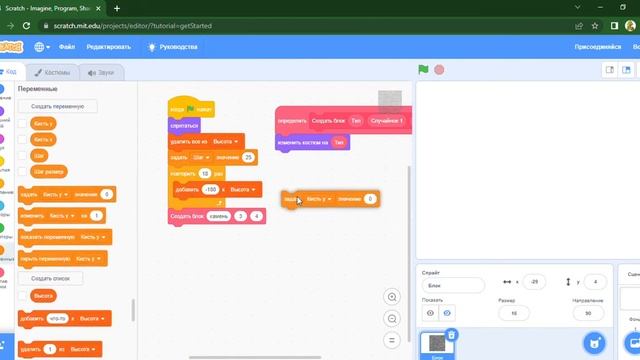Toggle checkbox for variable Шаг размер
The image size is (640, 360).
click(22, 171)
